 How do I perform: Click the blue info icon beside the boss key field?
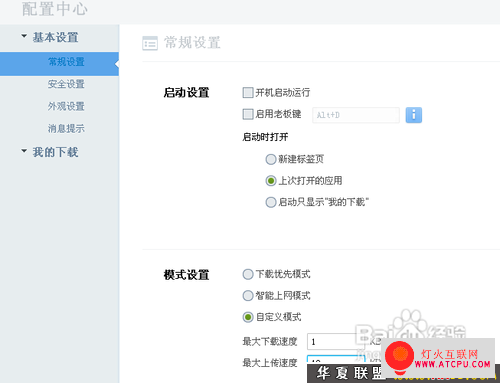pyautogui.click(x=414, y=115)
